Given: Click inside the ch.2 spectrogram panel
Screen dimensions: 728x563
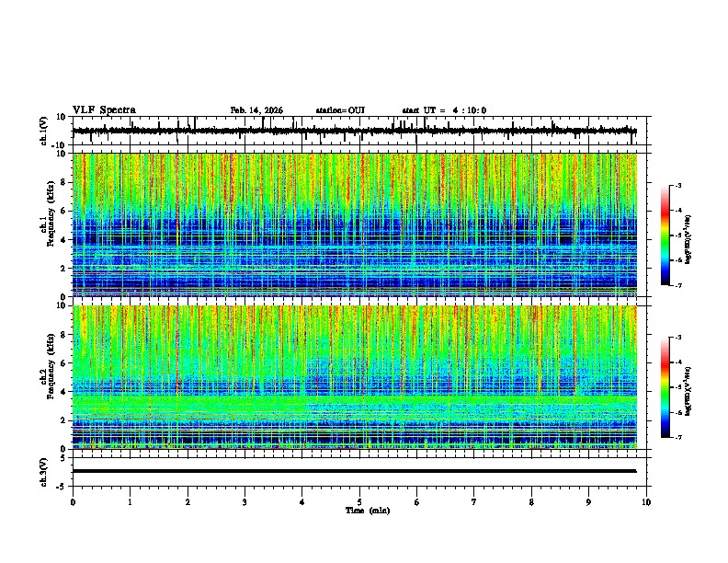Looking at the screenshot, I should coord(355,377).
